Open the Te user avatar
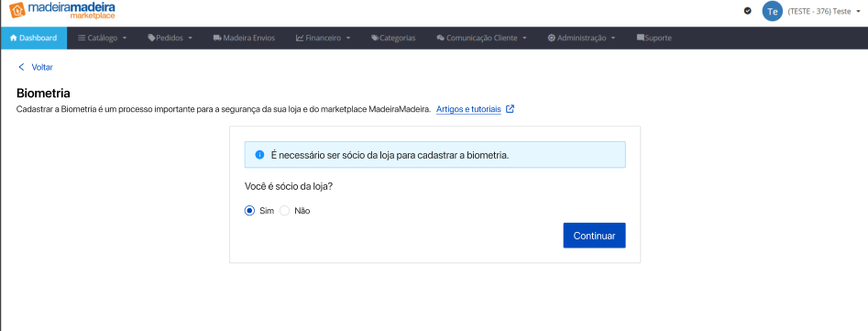Screen dimensions: 868x331 point(773,11)
